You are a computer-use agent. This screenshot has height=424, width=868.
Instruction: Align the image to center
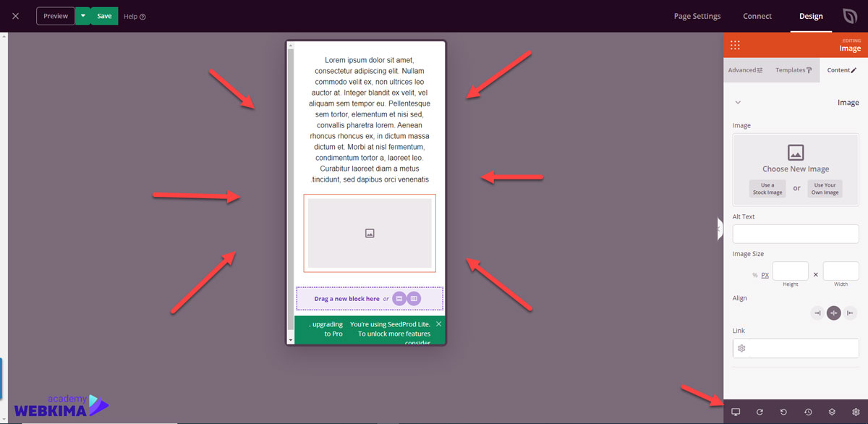tap(834, 313)
